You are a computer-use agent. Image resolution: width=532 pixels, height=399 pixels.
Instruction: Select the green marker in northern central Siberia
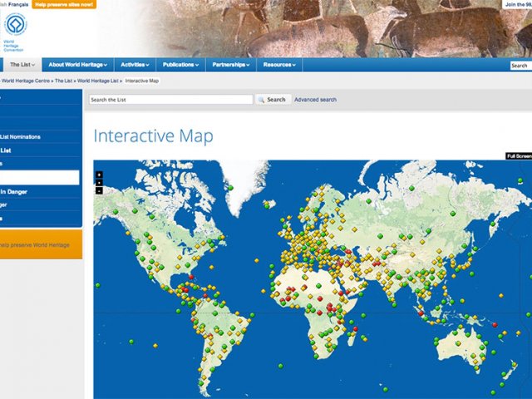[411, 188]
